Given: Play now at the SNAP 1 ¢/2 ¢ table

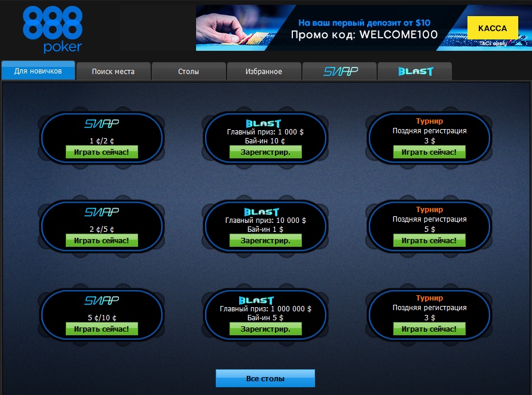Looking at the screenshot, I should (102, 152).
